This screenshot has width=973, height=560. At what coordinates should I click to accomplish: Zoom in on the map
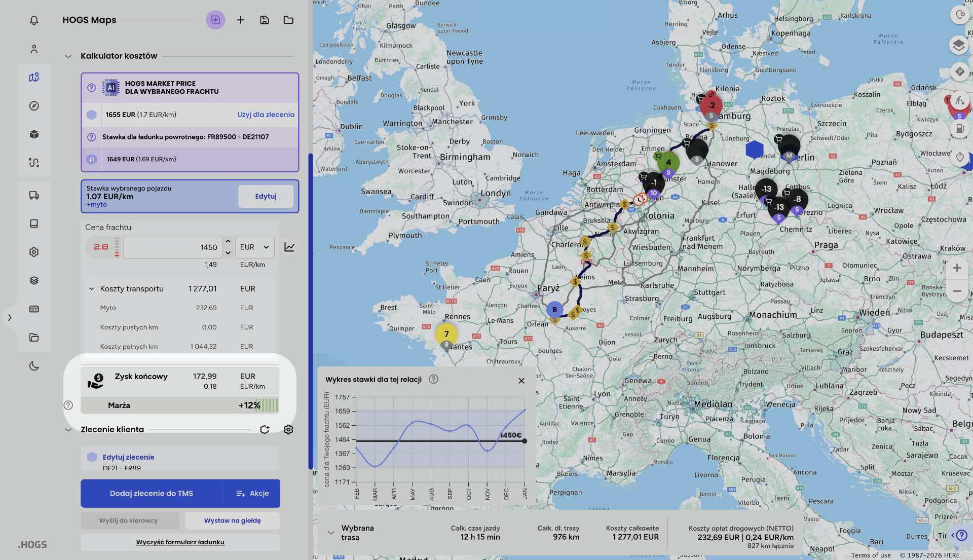[957, 268]
